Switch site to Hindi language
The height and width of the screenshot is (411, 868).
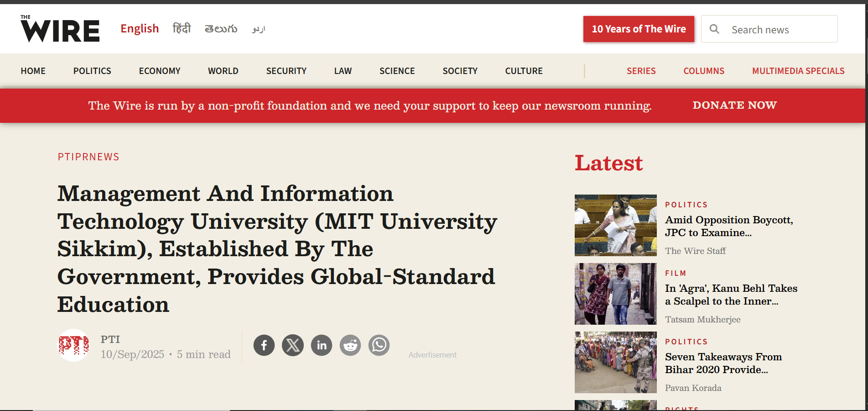pyautogui.click(x=182, y=29)
